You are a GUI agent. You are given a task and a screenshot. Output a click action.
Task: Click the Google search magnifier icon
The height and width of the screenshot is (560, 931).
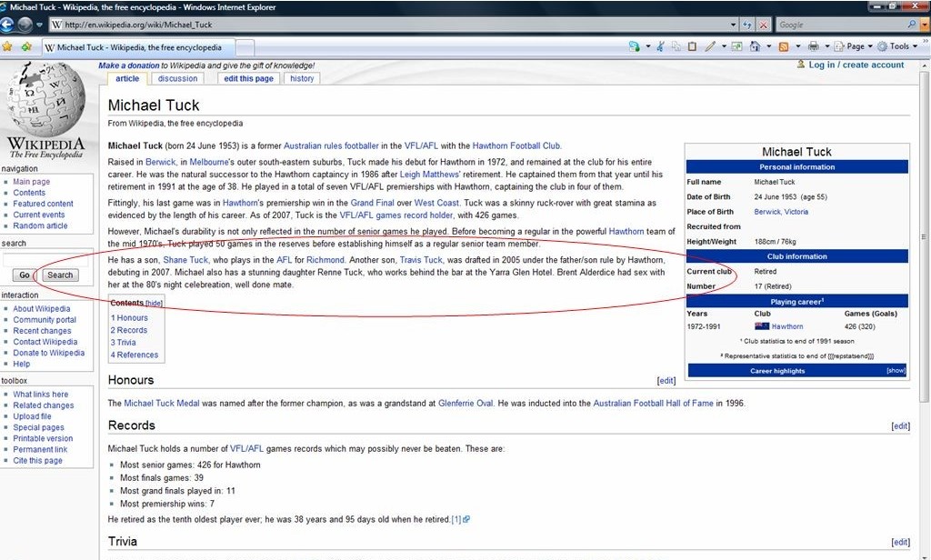[912, 25]
